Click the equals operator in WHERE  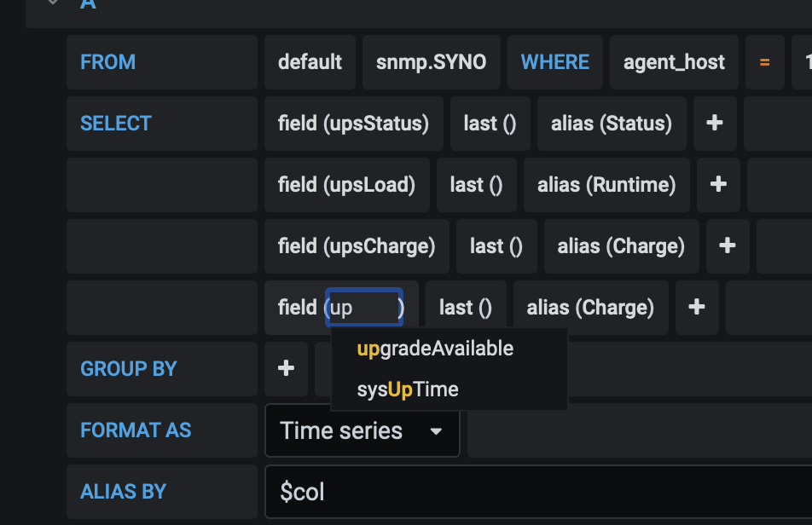(764, 62)
